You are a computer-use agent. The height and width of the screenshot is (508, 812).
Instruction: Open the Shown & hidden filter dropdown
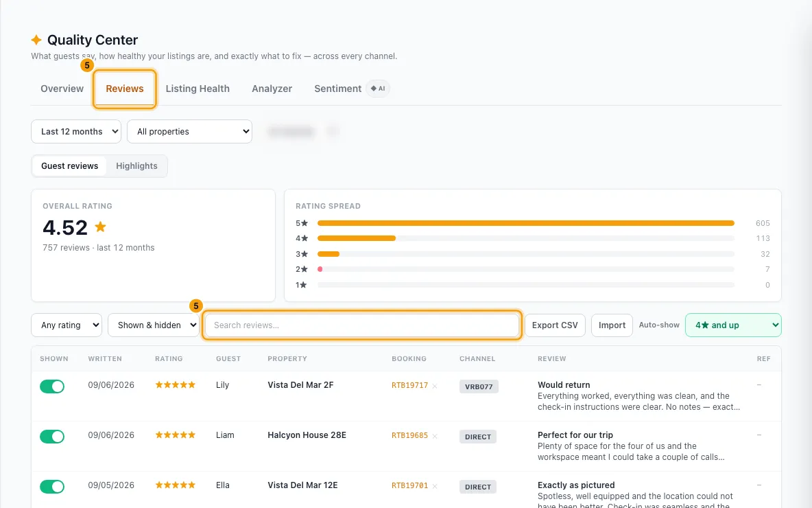(154, 325)
